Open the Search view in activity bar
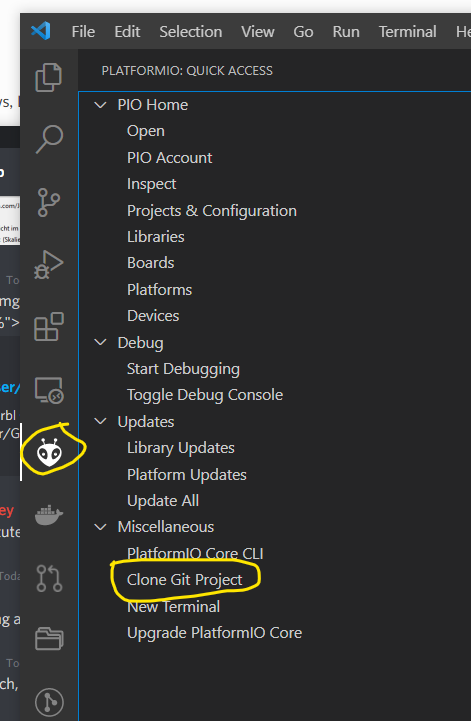Screen dimensions: 471x721 (x=49, y=139)
